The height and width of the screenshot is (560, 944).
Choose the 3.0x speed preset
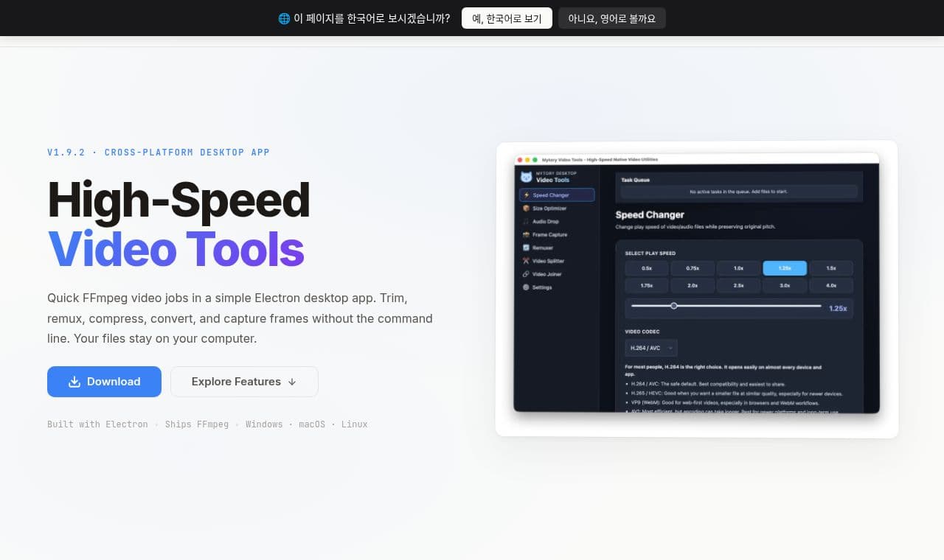[785, 285]
